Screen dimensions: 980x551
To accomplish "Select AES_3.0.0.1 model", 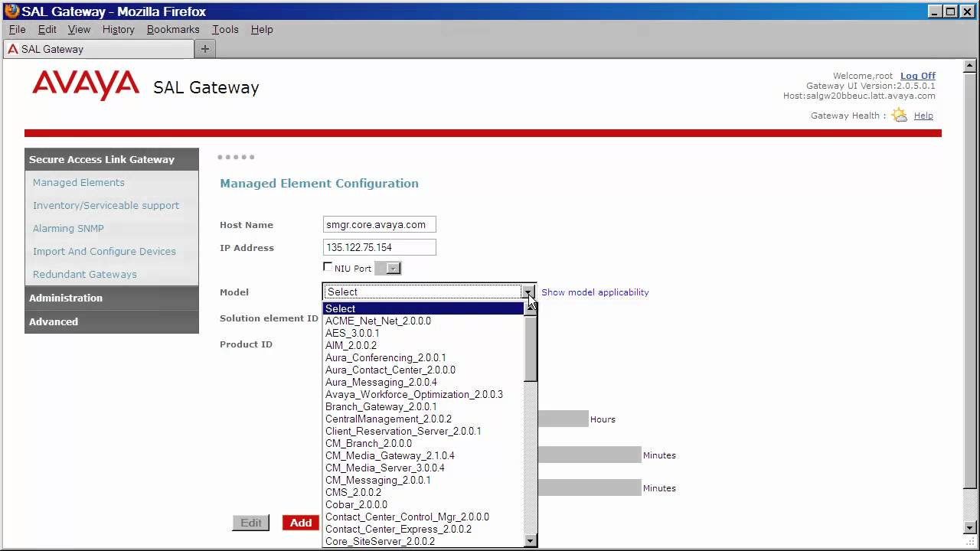I will click(x=423, y=333).
